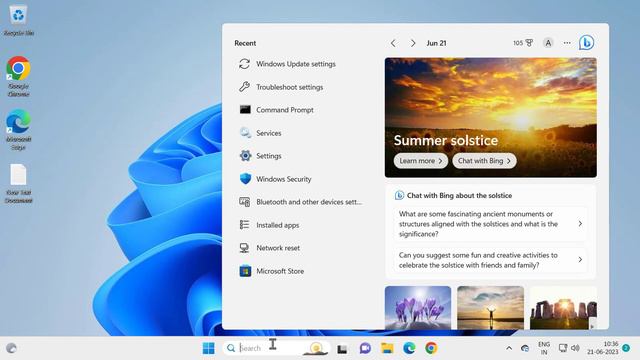Image resolution: width=640 pixels, height=360 pixels.
Task: Open Chat with Bing about the solstice
Action: tap(453, 196)
